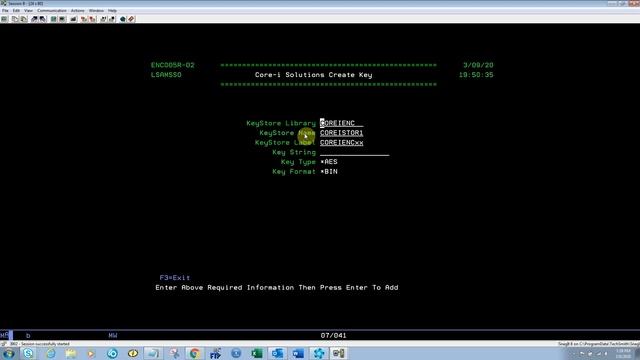Click the user name LSAMSSO
The width and height of the screenshot is (640, 360).
pos(166,75)
